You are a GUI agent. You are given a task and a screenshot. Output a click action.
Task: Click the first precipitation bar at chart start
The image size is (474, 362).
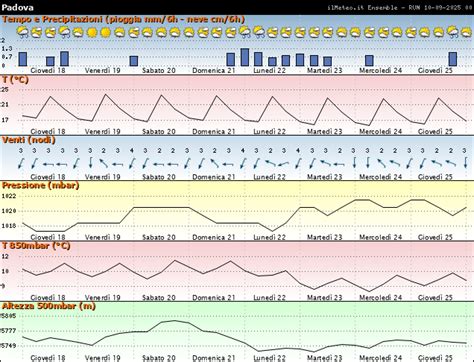pos(23,59)
